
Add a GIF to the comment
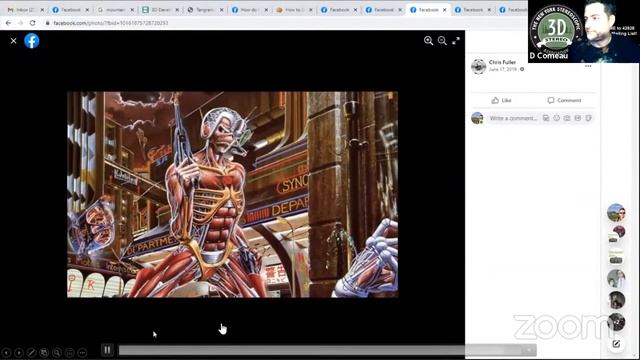coord(578,118)
